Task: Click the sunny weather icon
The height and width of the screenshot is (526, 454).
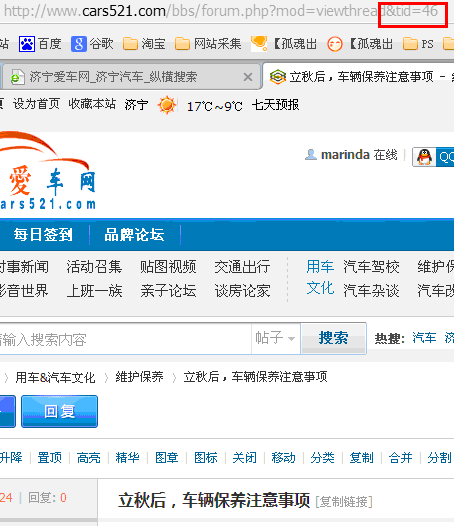Action: point(167,105)
